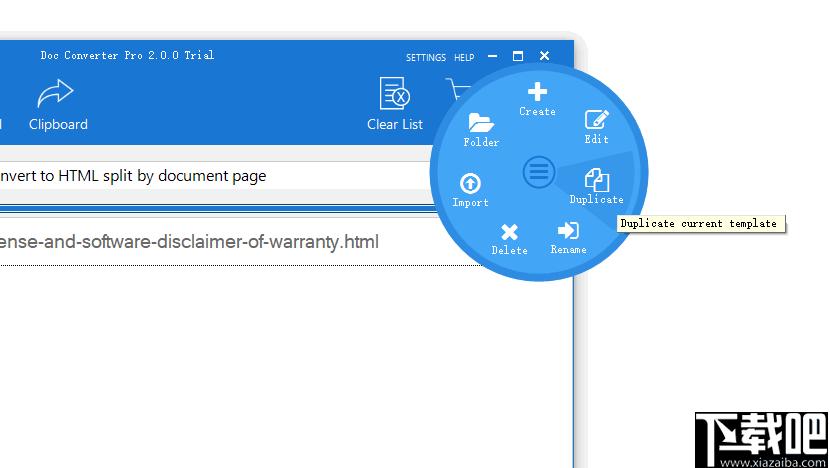Select Create in the radial menu
The image size is (830, 468).
click(x=537, y=99)
